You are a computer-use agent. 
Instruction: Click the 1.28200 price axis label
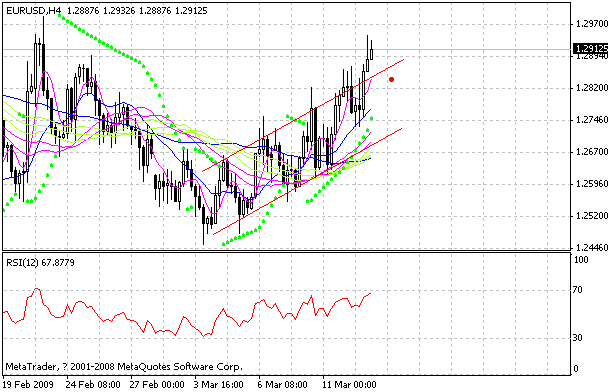[x=592, y=88]
